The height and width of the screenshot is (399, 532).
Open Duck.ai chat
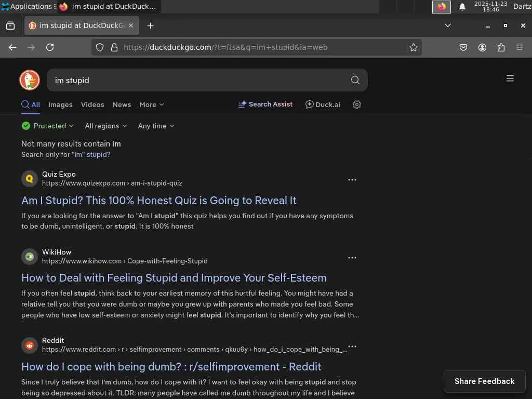323,104
